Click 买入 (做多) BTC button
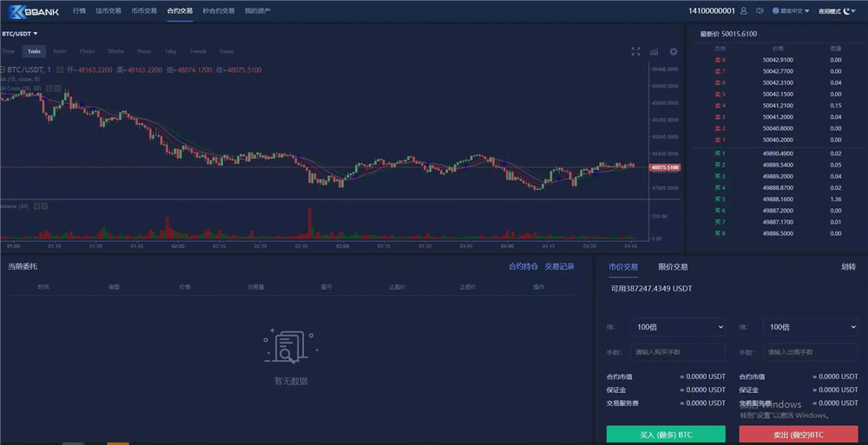This screenshot has width=868, height=445. (x=666, y=435)
